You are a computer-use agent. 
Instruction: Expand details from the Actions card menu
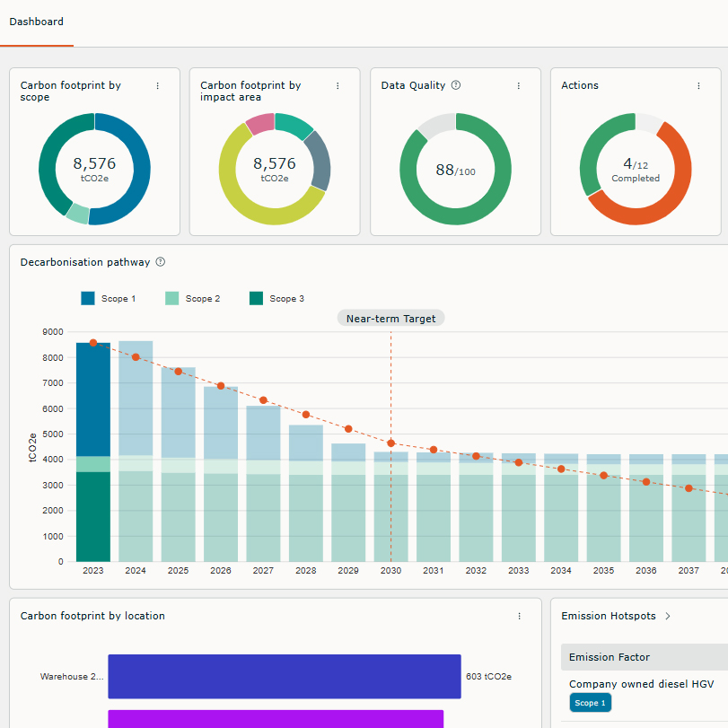click(x=698, y=85)
